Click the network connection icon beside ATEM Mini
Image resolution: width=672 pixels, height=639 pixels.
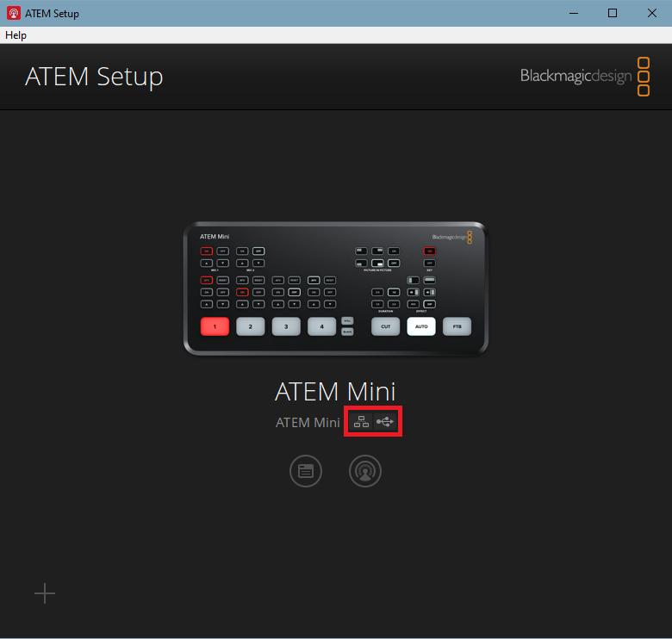coord(361,422)
